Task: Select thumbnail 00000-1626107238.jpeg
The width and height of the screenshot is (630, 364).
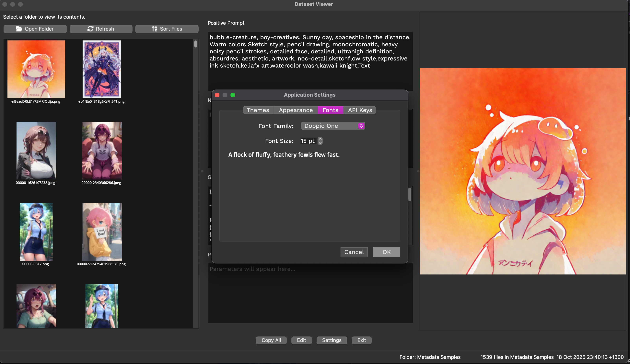Action: pos(36,150)
